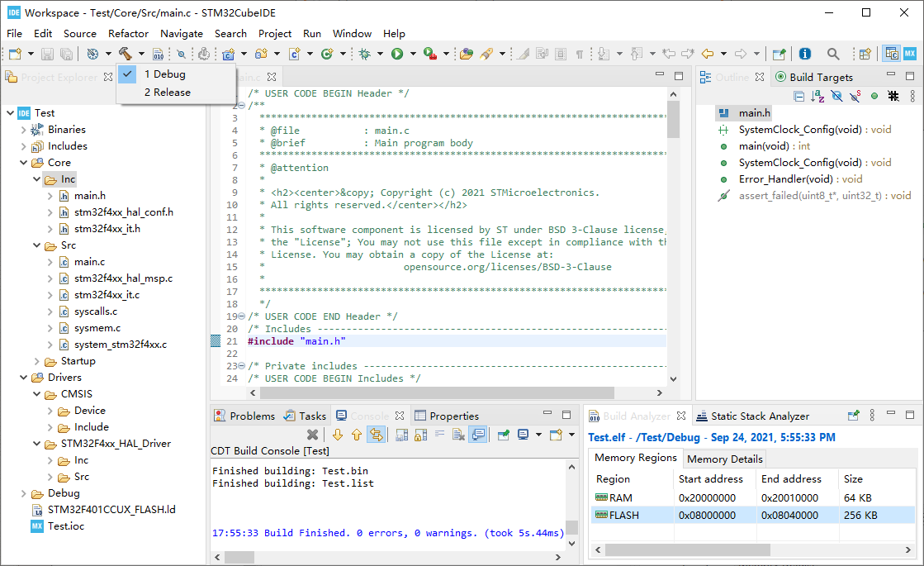Expand the Includes node
The width and height of the screenshot is (924, 566).
tap(24, 146)
